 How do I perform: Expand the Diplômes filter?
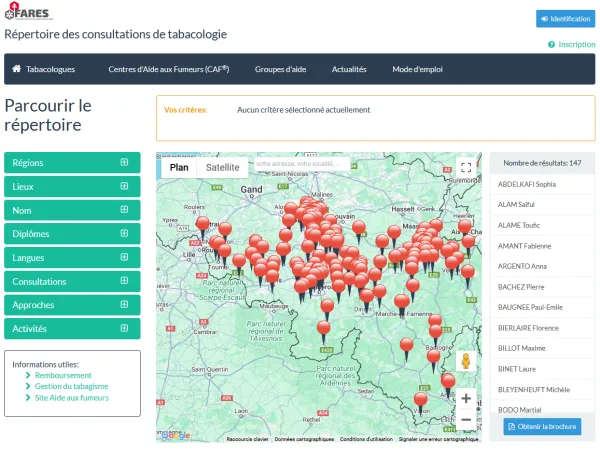72,234
